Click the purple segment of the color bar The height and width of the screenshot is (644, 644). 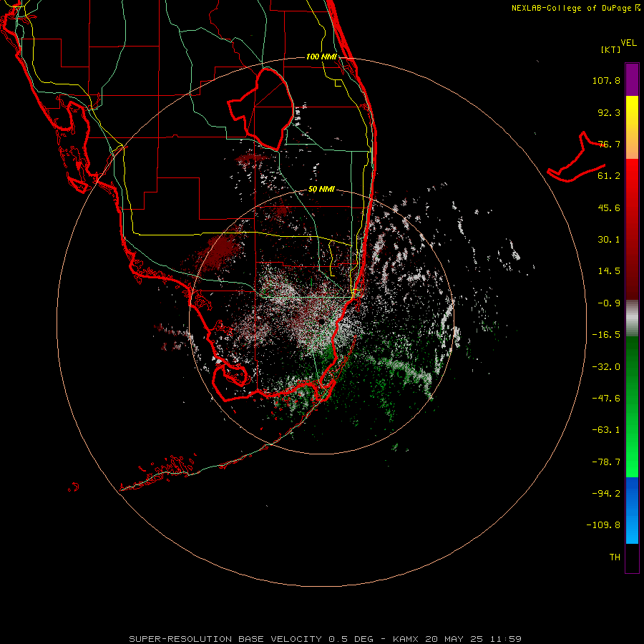point(632,79)
